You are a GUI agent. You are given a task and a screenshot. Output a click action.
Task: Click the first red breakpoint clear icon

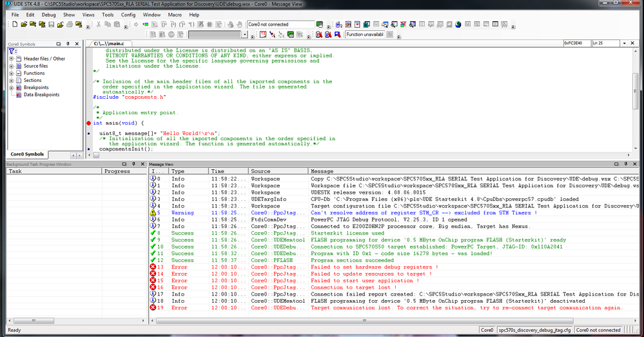(x=319, y=35)
